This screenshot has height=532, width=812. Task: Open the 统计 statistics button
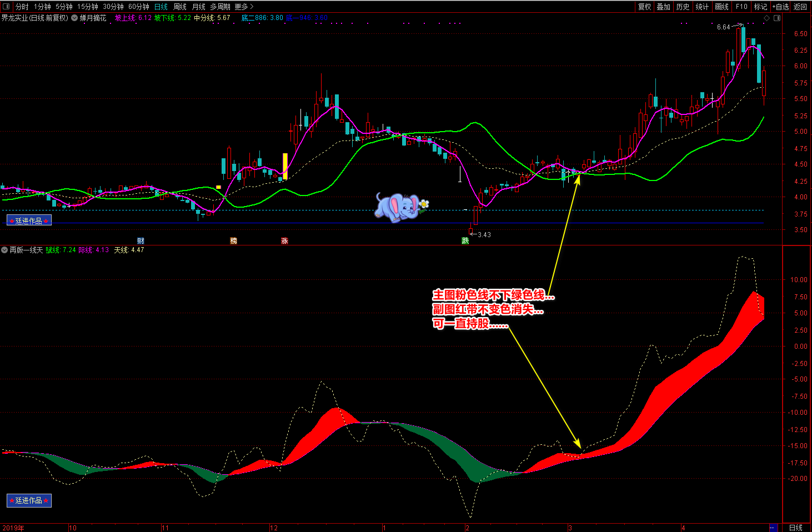702,7
